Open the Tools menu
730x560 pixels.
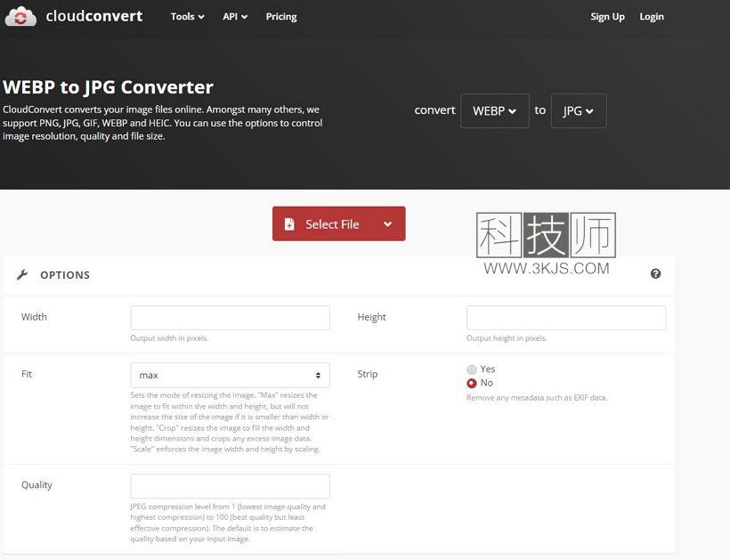[x=187, y=17]
